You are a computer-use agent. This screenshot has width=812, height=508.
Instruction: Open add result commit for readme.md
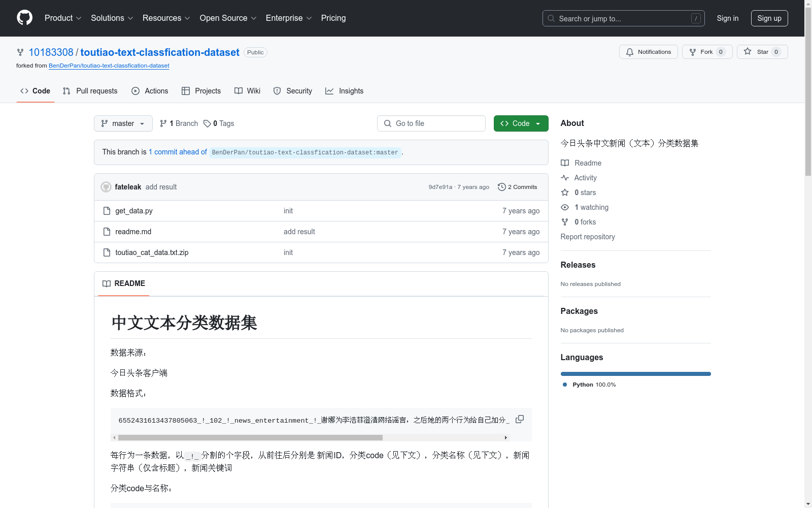click(x=299, y=232)
